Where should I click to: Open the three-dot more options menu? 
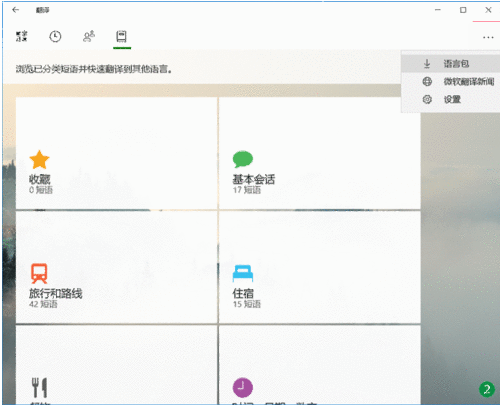[488, 38]
